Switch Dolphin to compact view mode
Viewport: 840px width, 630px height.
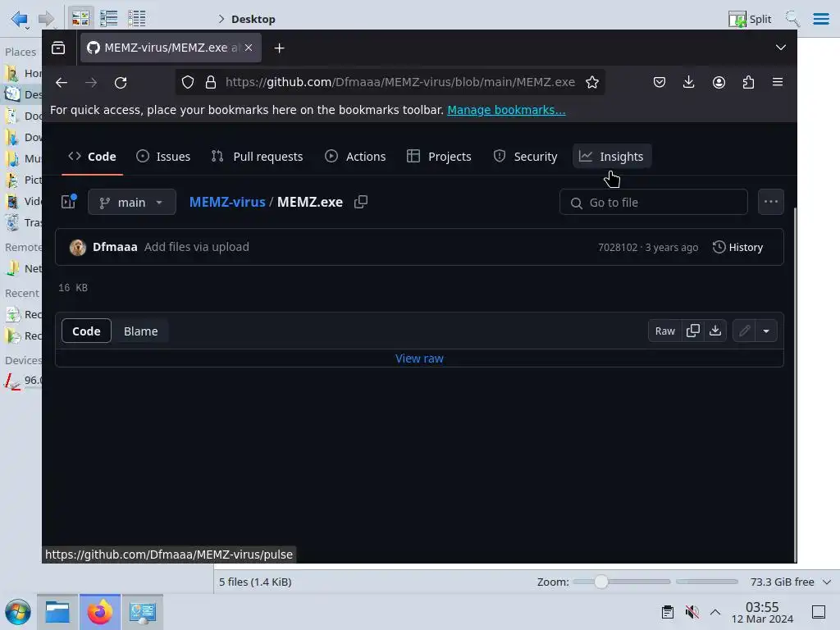109,19
